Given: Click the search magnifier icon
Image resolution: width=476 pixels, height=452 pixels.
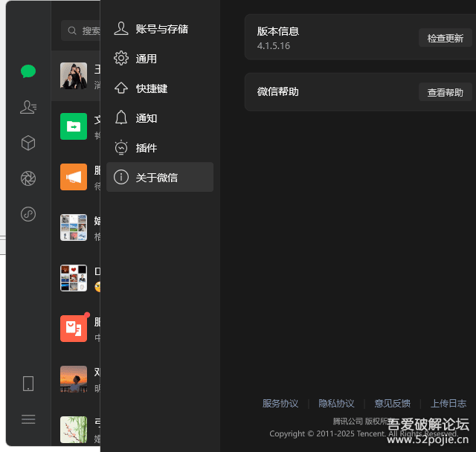Looking at the screenshot, I should coord(72,30).
